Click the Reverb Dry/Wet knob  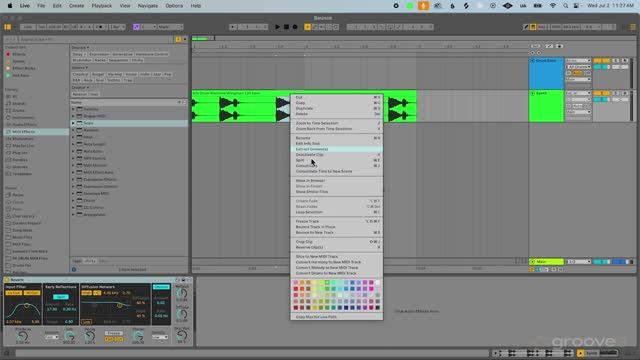182,336
